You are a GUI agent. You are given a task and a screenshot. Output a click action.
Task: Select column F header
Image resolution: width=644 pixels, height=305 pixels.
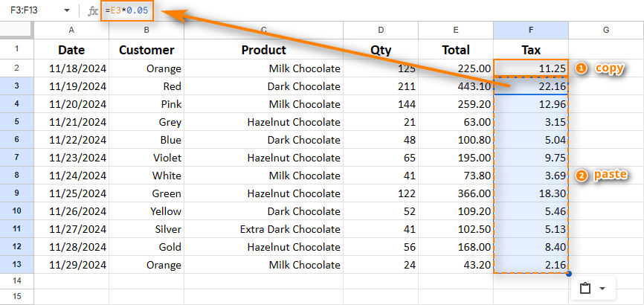[531, 30]
